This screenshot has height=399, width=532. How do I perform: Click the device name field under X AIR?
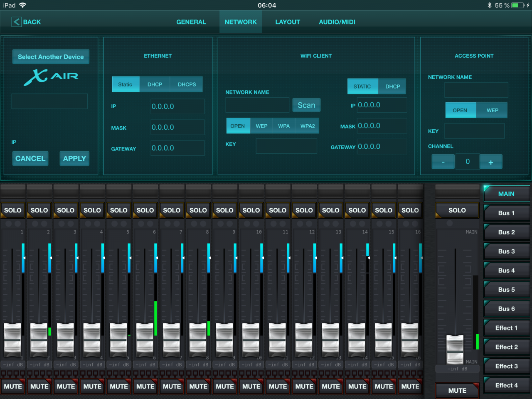coord(49,101)
